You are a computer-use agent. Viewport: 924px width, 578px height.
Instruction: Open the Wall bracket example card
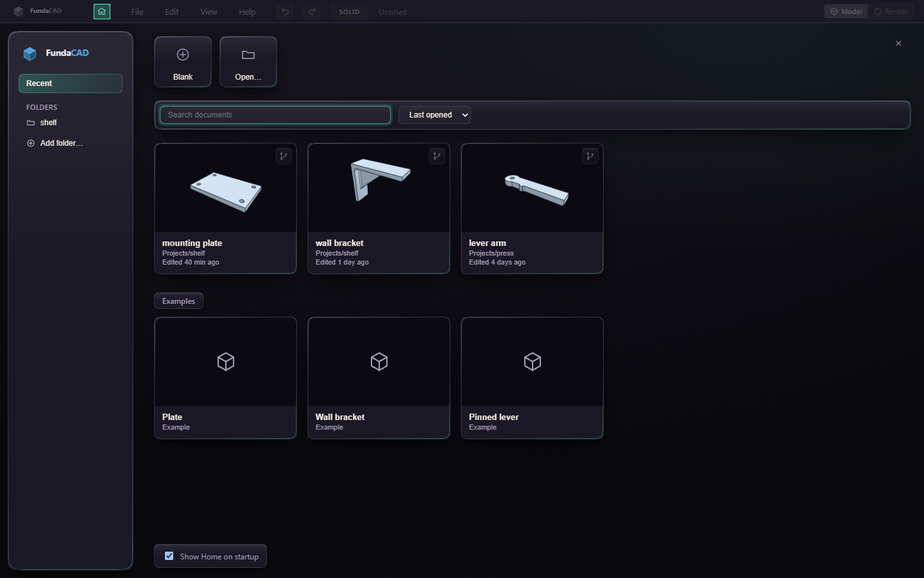379,378
